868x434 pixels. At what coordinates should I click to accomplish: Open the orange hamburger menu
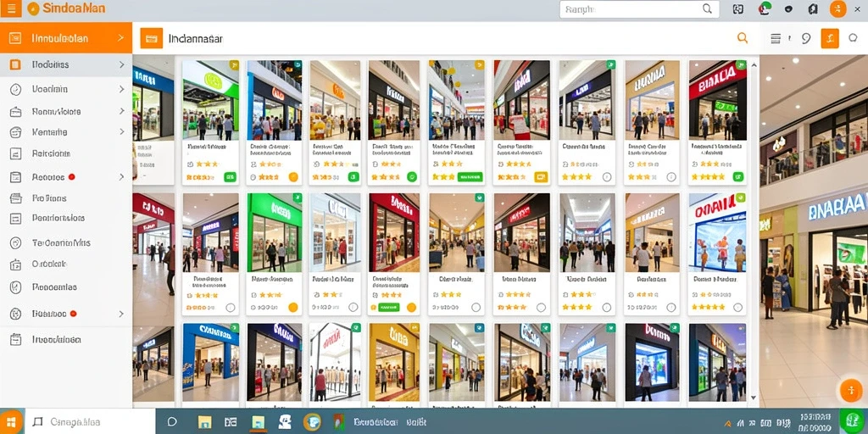click(11, 8)
